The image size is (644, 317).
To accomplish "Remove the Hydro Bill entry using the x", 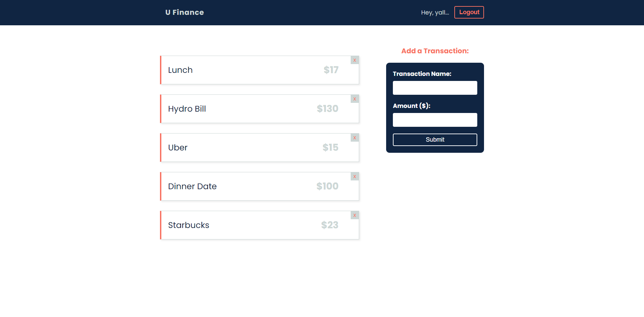I will coord(355,99).
